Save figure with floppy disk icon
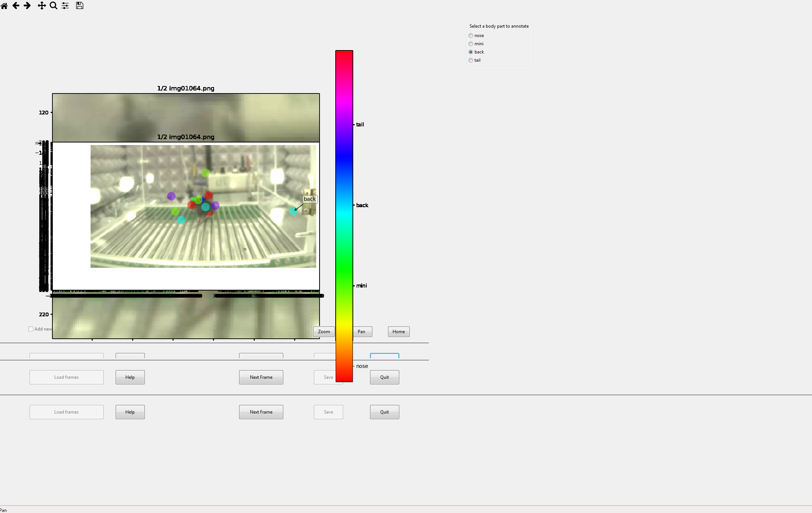The height and width of the screenshot is (513, 812). (x=80, y=6)
